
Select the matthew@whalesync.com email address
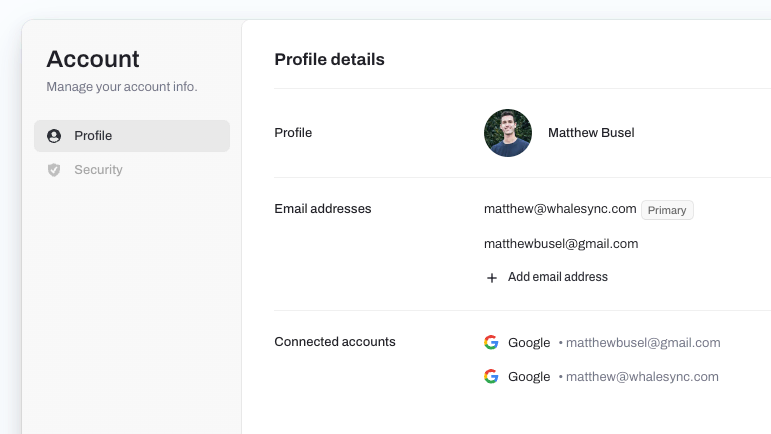pos(560,209)
